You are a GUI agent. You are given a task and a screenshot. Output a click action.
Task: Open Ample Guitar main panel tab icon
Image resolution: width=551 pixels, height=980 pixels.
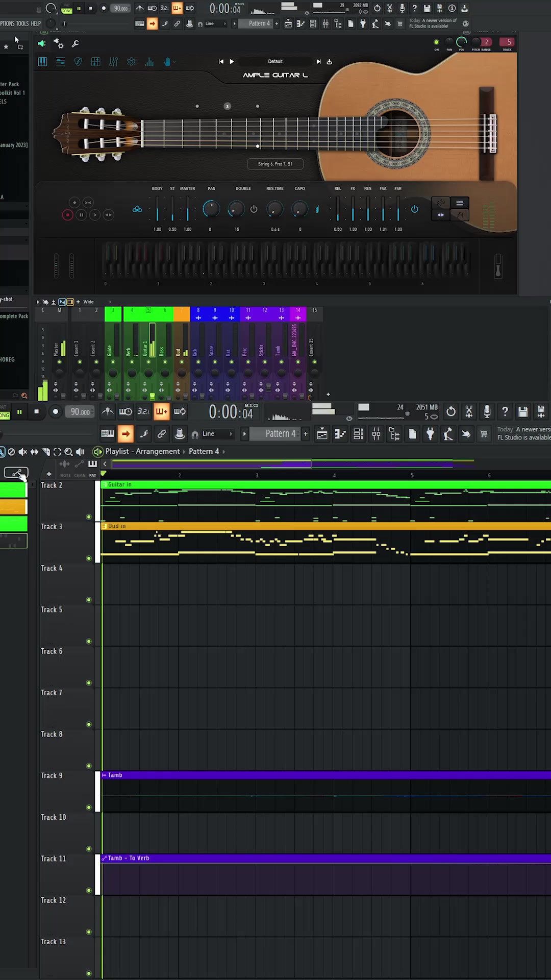tap(43, 62)
